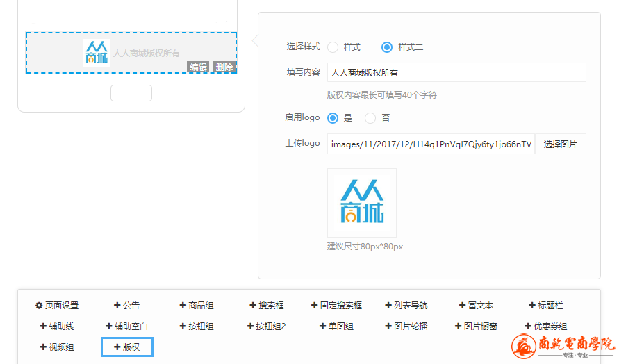The height and width of the screenshot is (364, 619).
Task: Click 编辑 on the copyright block
Action: point(198,67)
